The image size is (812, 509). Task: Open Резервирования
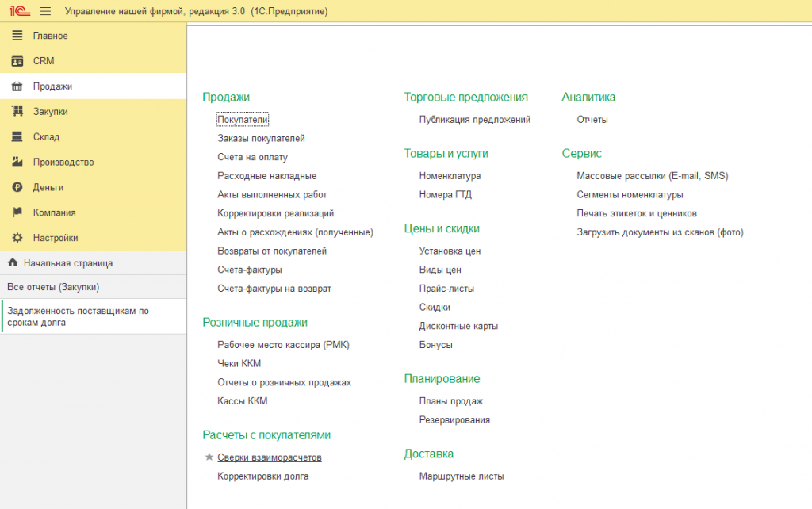click(454, 420)
